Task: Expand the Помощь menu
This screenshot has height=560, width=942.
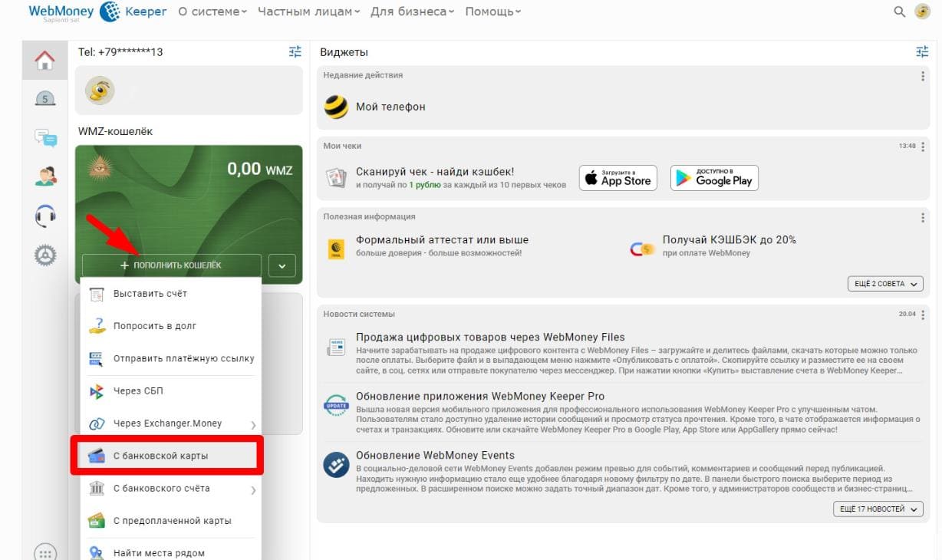Action: [x=492, y=12]
